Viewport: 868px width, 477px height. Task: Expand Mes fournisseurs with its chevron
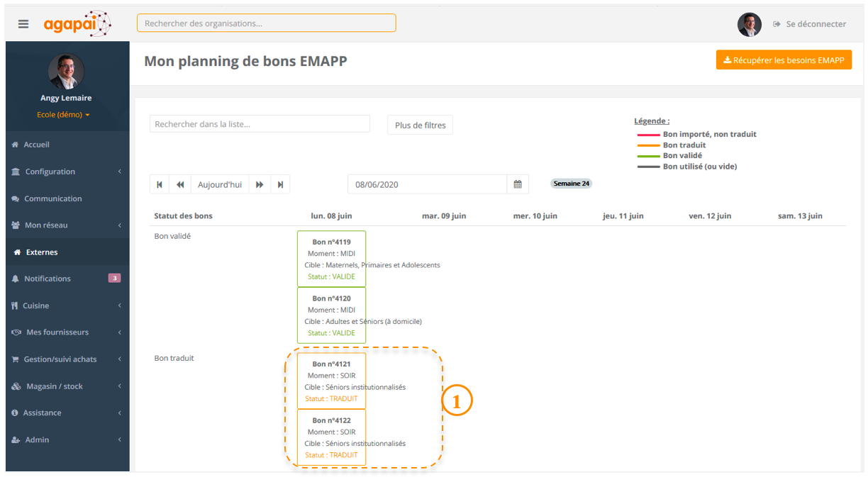[120, 332]
